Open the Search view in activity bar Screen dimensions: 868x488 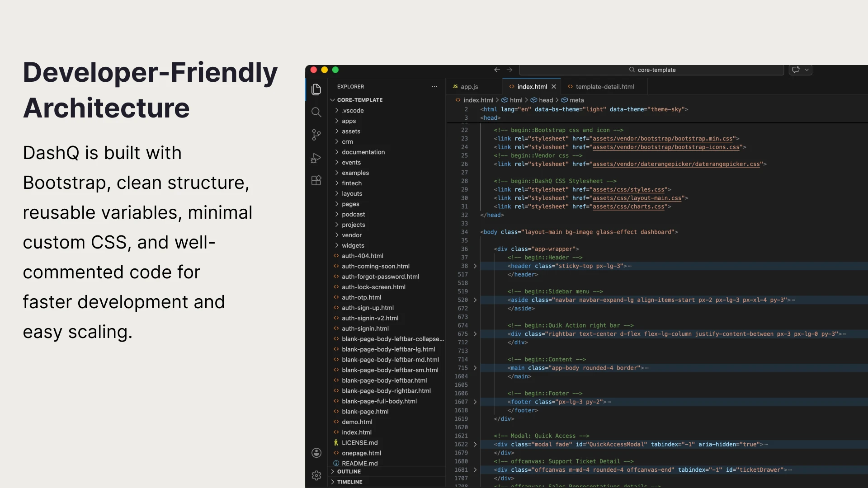coord(316,112)
